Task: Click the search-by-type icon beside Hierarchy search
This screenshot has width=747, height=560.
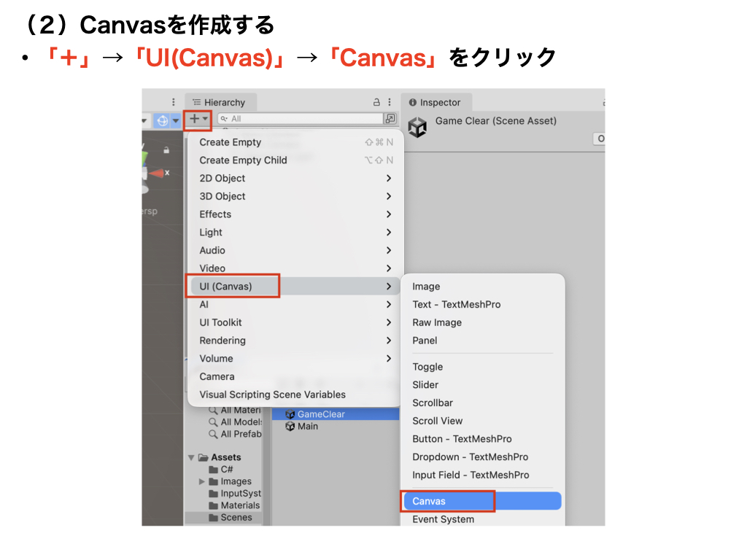Action: pyautogui.click(x=391, y=119)
